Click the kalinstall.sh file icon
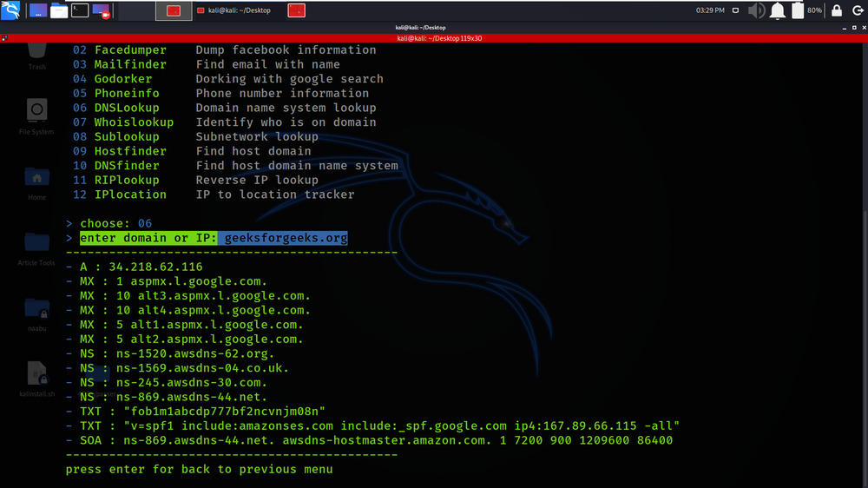The height and width of the screenshot is (488, 868). 37,379
